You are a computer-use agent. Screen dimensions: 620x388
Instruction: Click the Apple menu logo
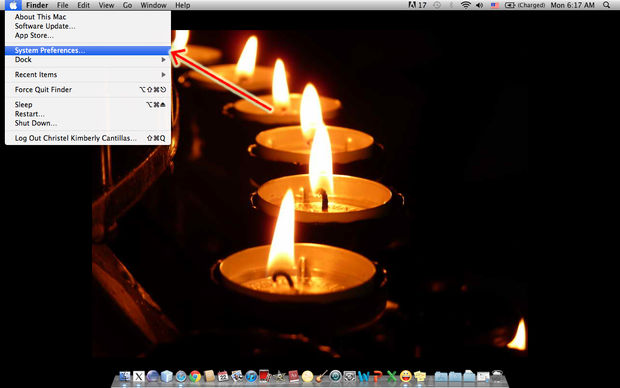click(13, 5)
